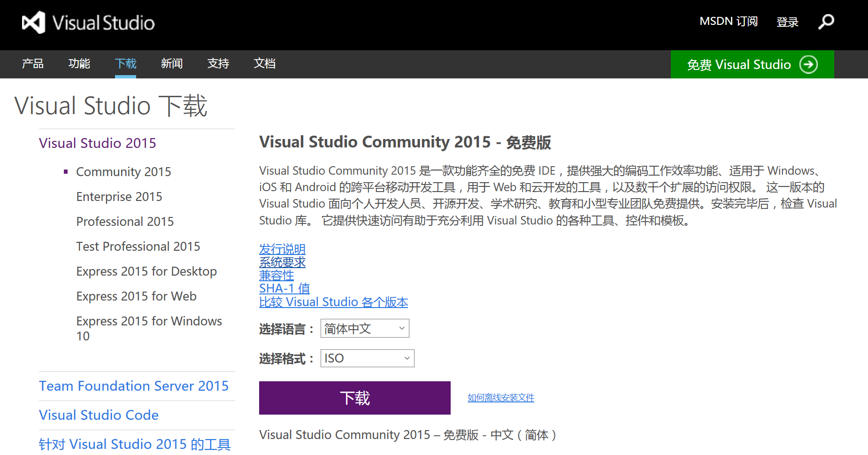Open the 文档 navigation item
The height and width of the screenshot is (455, 868).
tap(265, 63)
